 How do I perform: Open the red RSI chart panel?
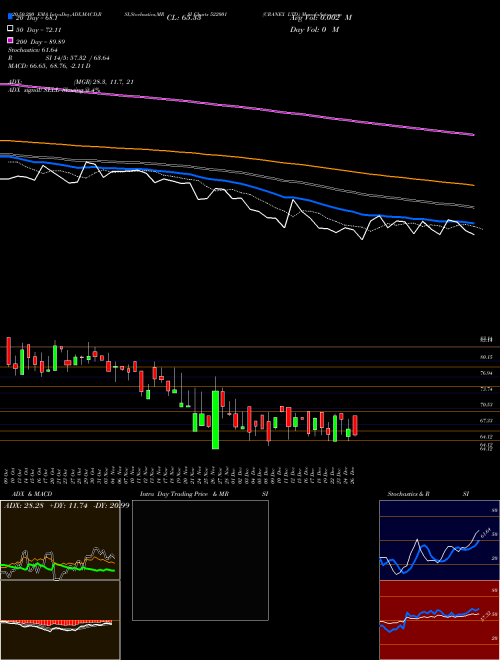(439, 620)
